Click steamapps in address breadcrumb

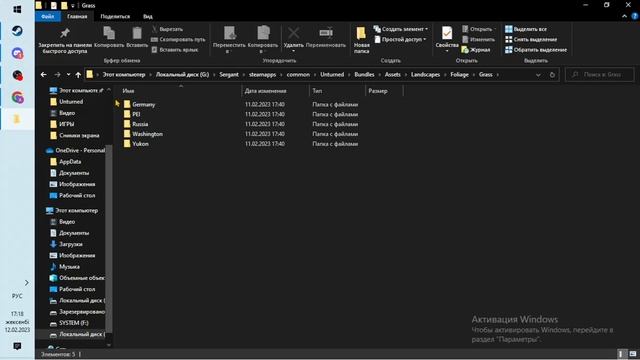[x=262, y=75]
